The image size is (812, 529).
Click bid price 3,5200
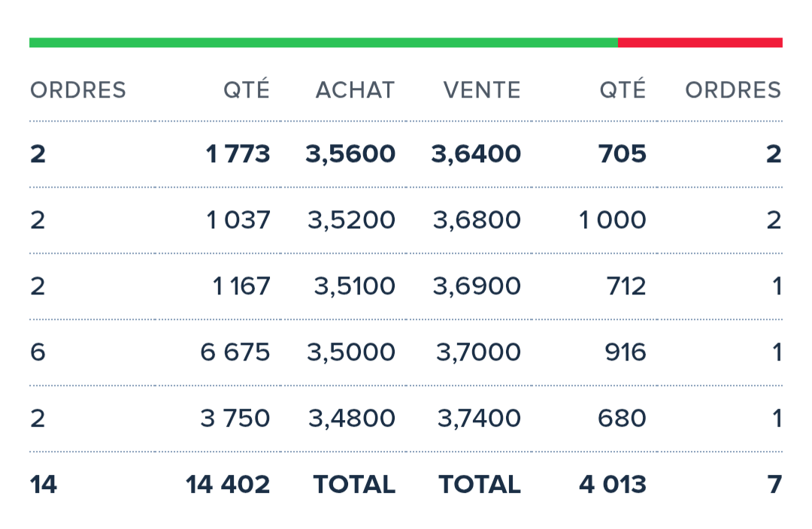pos(352,220)
